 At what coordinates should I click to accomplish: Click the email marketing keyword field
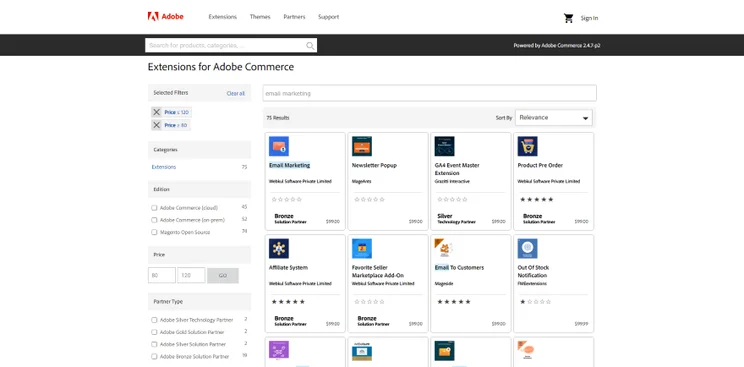click(x=429, y=94)
